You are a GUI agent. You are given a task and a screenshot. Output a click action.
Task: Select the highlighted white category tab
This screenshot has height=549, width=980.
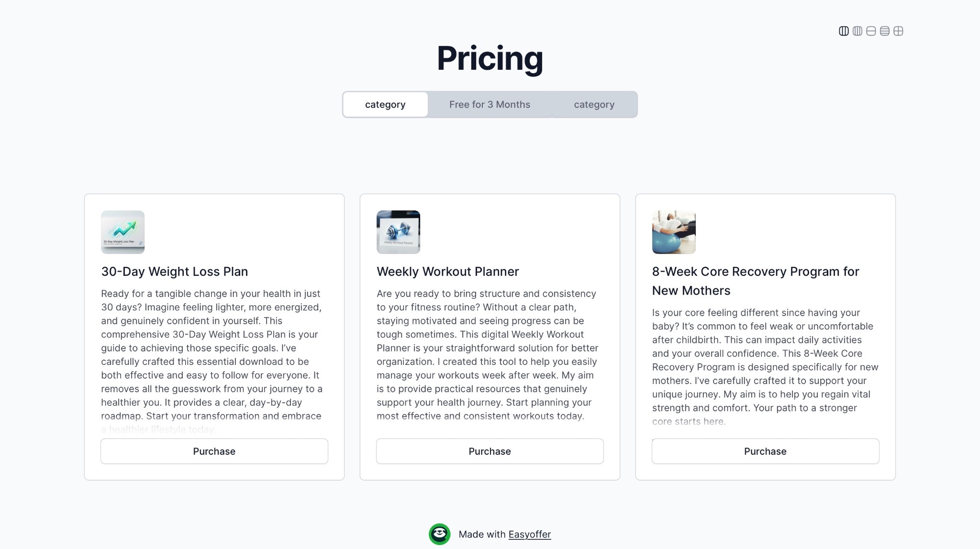click(385, 104)
